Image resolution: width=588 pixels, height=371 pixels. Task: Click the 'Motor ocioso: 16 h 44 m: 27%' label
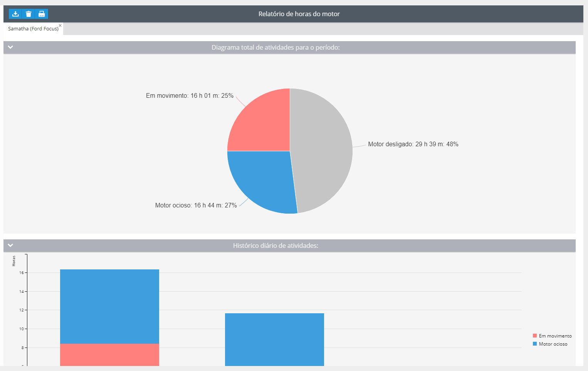(196, 206)
